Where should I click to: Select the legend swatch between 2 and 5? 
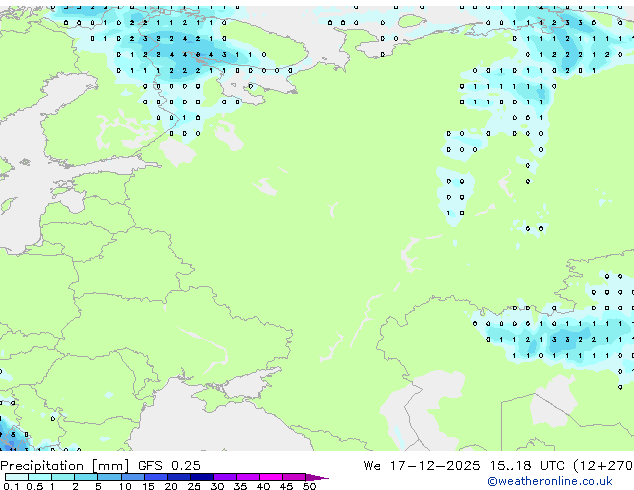[x=86, y=477]
